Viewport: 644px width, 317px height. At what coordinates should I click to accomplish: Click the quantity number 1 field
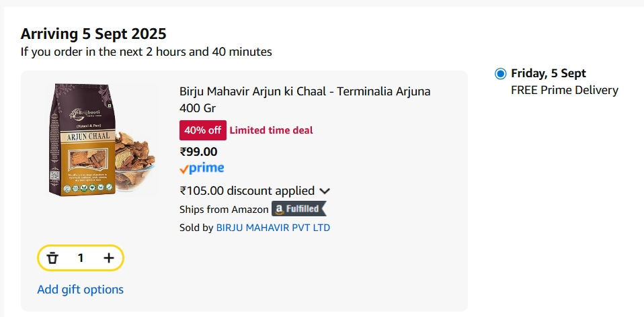(x=81, y=258)
